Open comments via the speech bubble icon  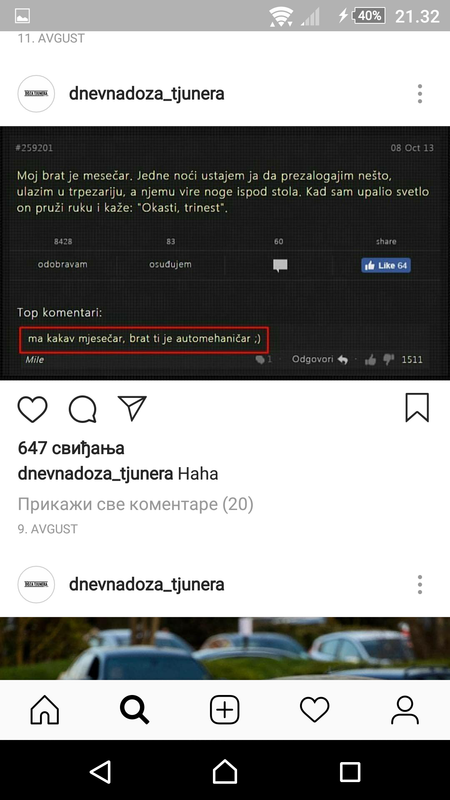coord(83,409)
